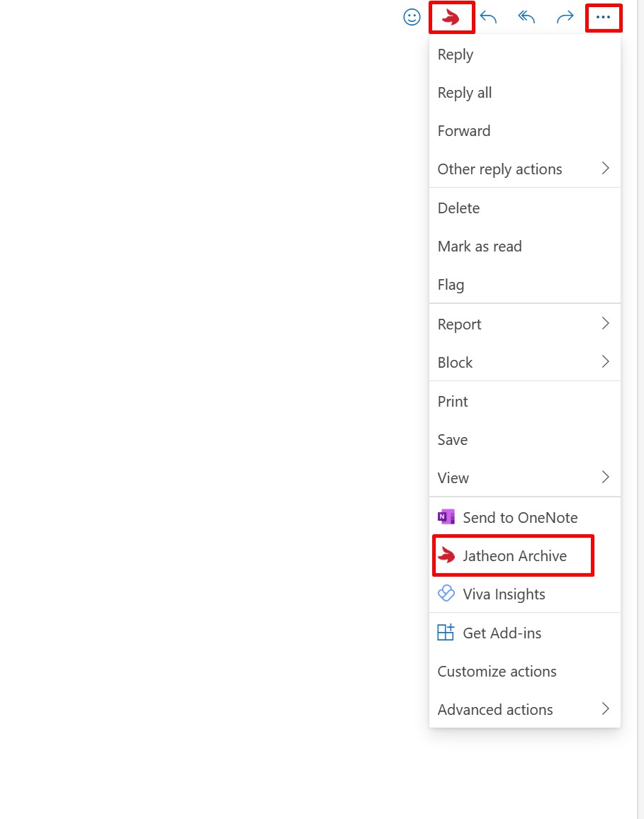Click the Viva Insights icon
This screenshot has height=819, width=644.
coord(446,594)
